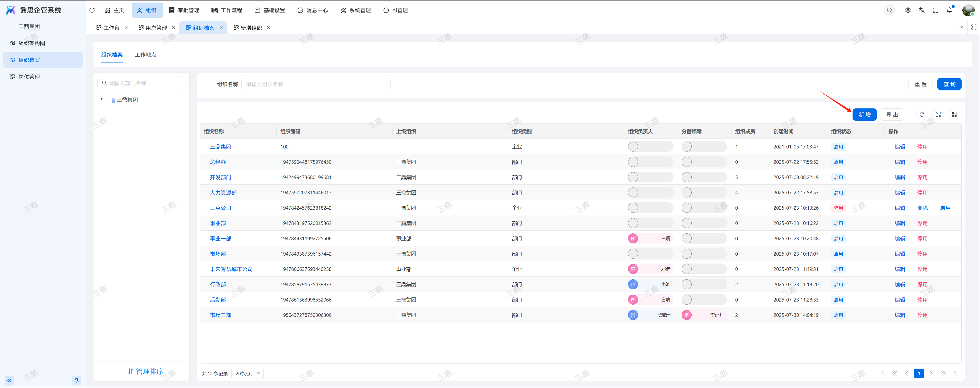The width and height of the screenshot is (980, 388).
Task: Open the global search icon
Action: point(889,10)
